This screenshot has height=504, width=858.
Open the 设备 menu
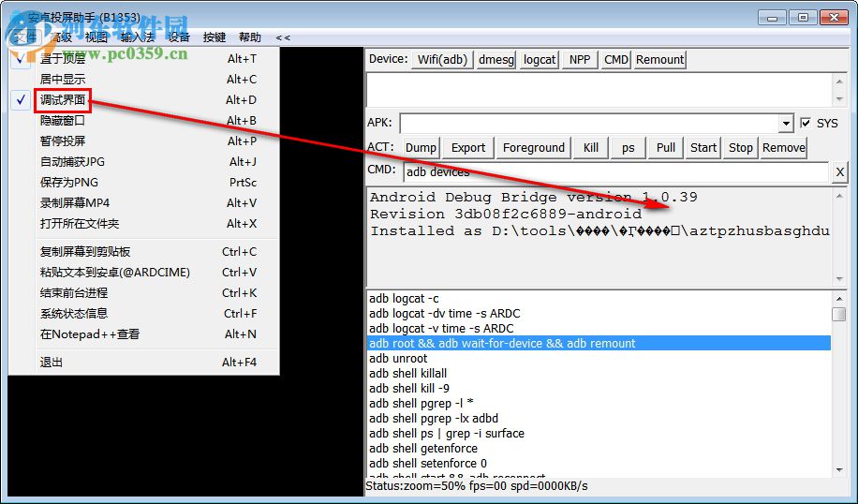pos(179,37)
